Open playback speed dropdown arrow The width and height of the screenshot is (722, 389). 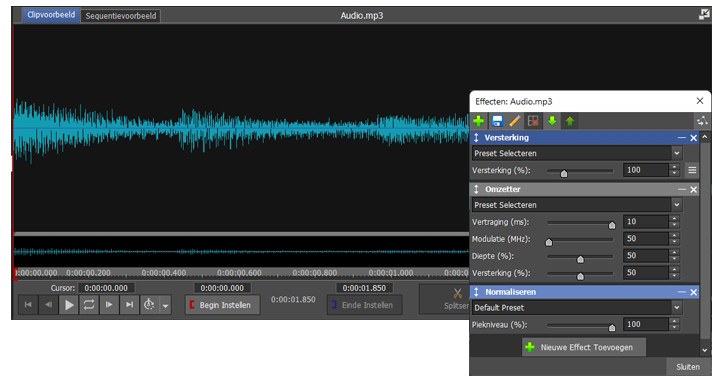click(x=165, y=305)
